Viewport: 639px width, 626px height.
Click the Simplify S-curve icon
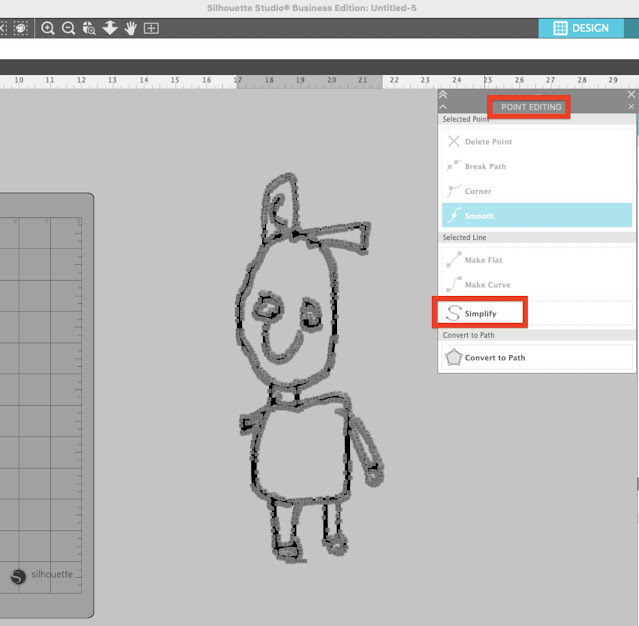454,313
